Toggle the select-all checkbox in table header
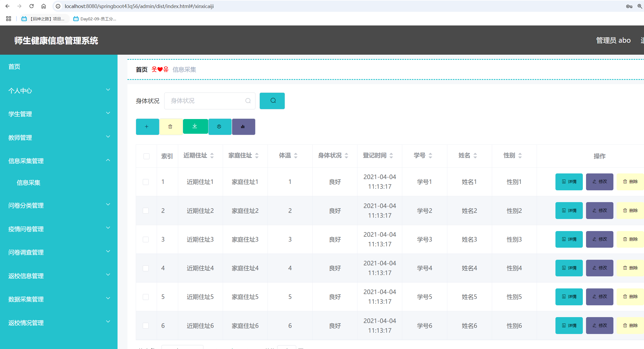Screen dimensions: 644x349 point(146,156)
